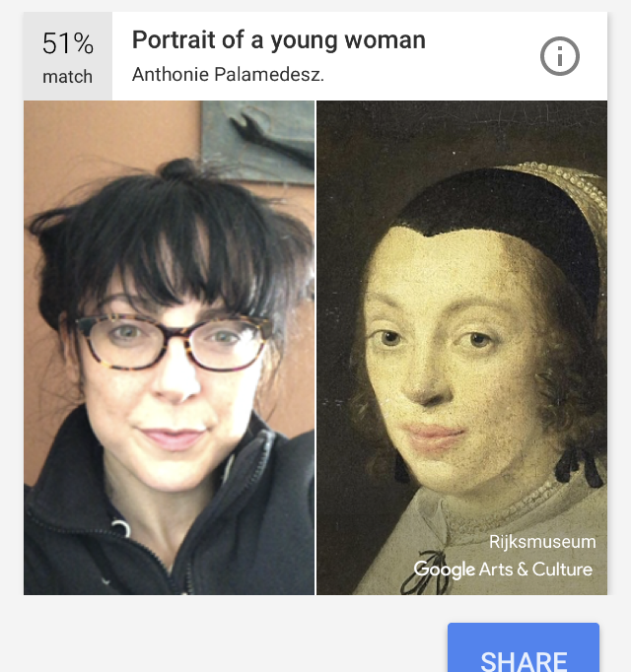Open the artwork info circle icon

coord(559,56)
